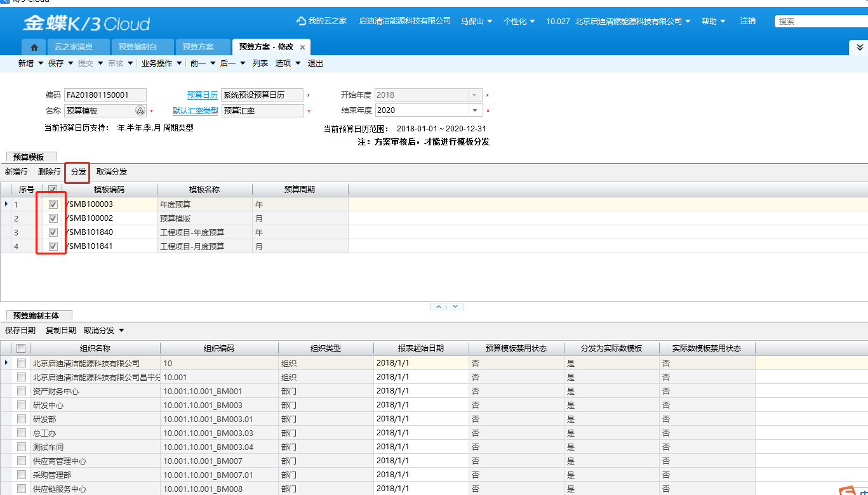Screen dimensions: 868x495
Task: Open the 北京启迪清燃能源科技有限公司 organization dropdown
Action: [x=632, y=21]
